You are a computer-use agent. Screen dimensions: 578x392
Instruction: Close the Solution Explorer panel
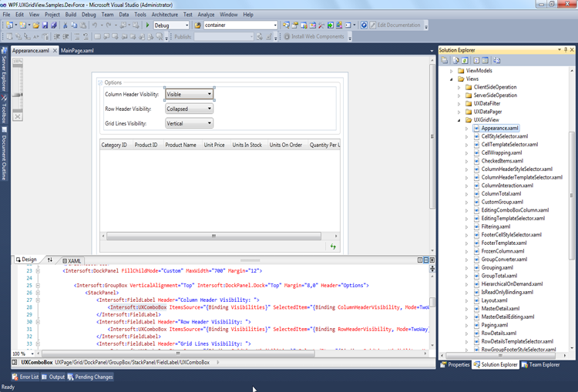572,50
